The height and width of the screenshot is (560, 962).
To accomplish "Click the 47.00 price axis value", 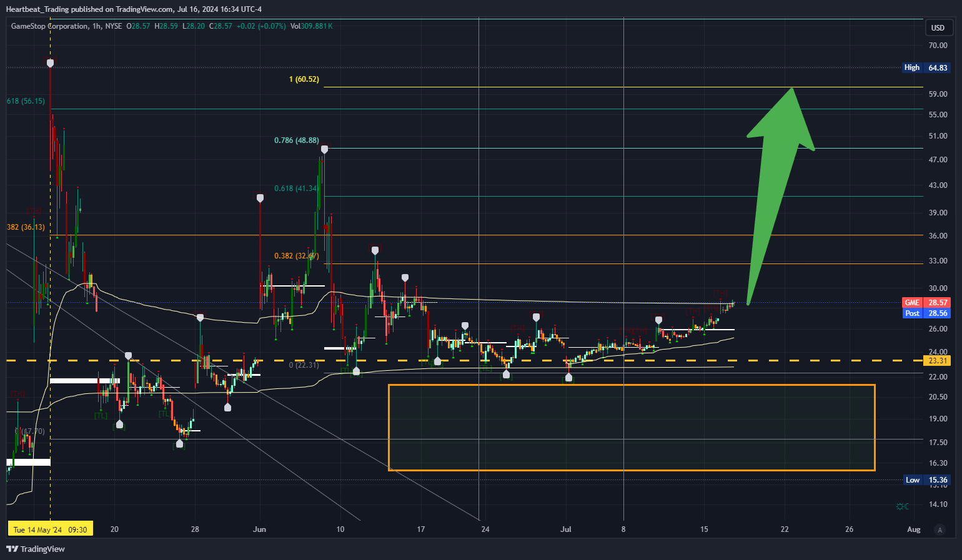I will [938, 160].
